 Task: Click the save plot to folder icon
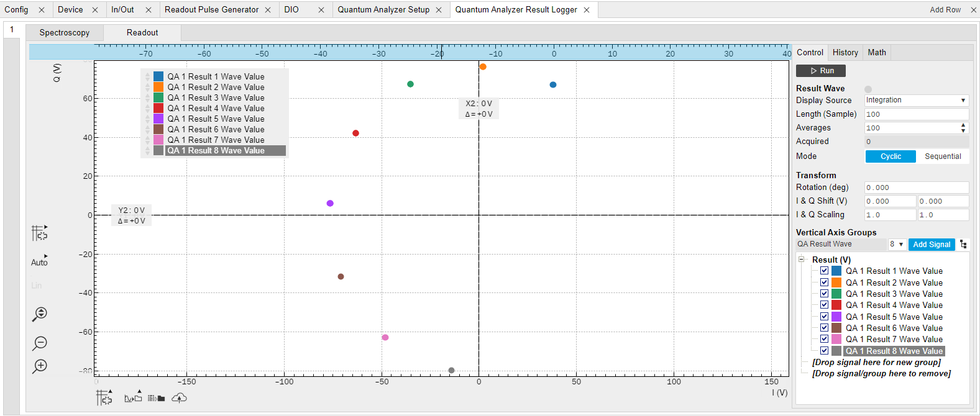pyautogui.click(x=133, y=398)
